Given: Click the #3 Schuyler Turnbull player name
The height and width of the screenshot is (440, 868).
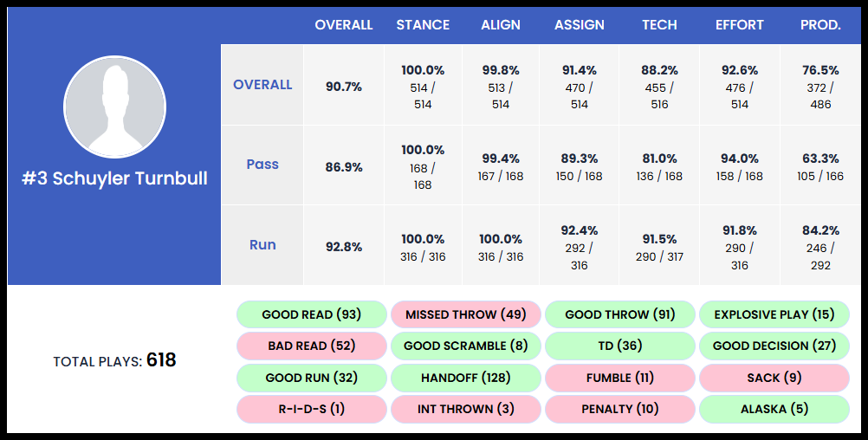Looking at the screenshot, I should point(114,179).
